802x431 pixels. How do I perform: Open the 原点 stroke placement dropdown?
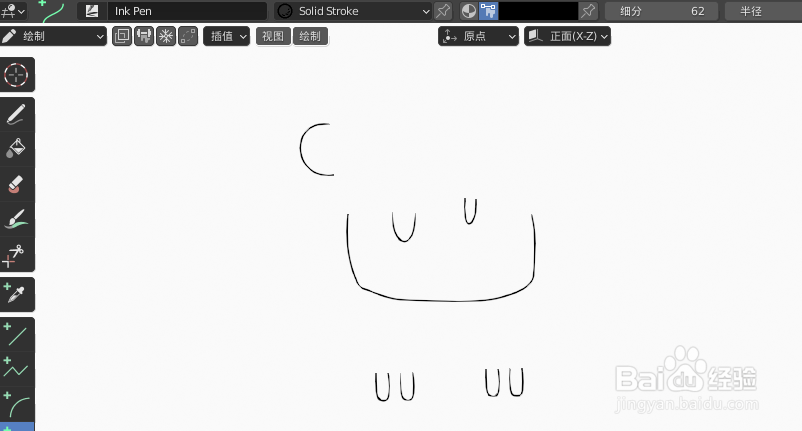478,36
